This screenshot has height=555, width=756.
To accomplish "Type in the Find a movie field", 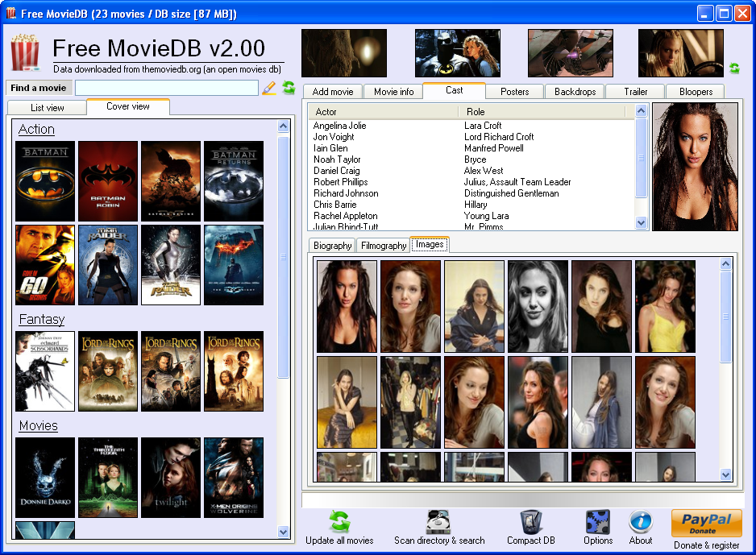I will pyautogui.click(x=166, y=88).
